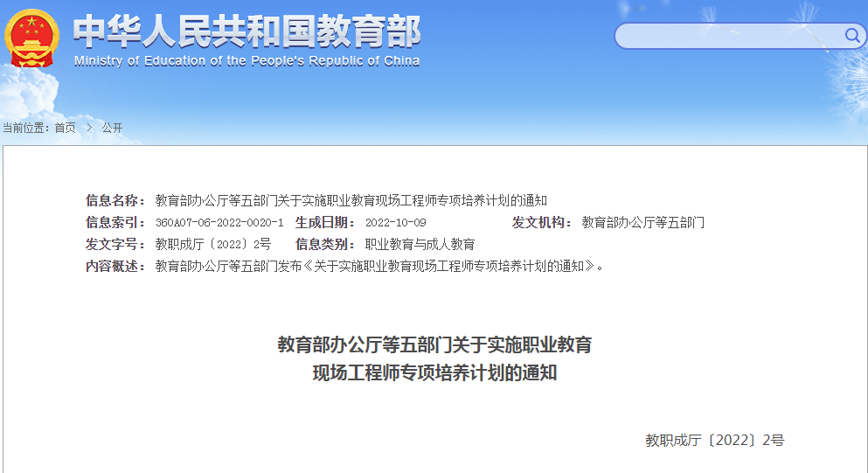Click document number at bottom right

coord(714,440)
